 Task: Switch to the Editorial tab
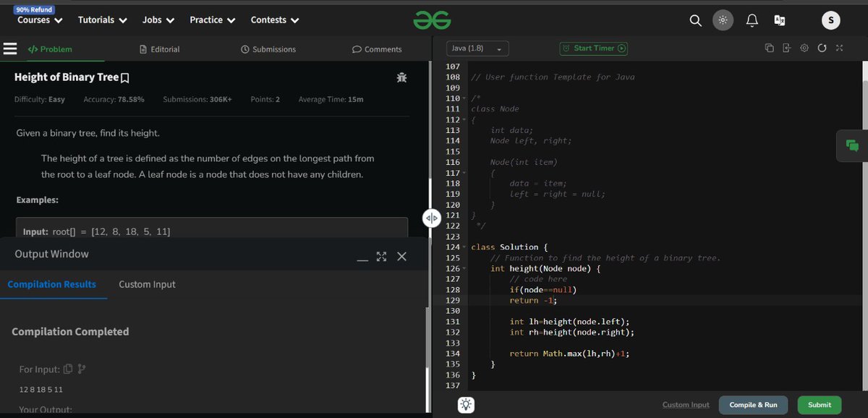coord(159,49)
